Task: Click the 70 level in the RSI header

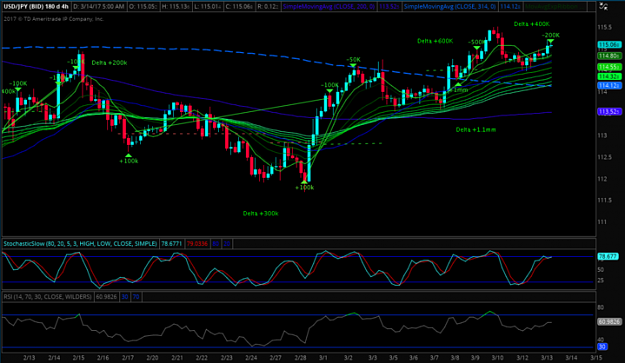Action: click(136, 296)
